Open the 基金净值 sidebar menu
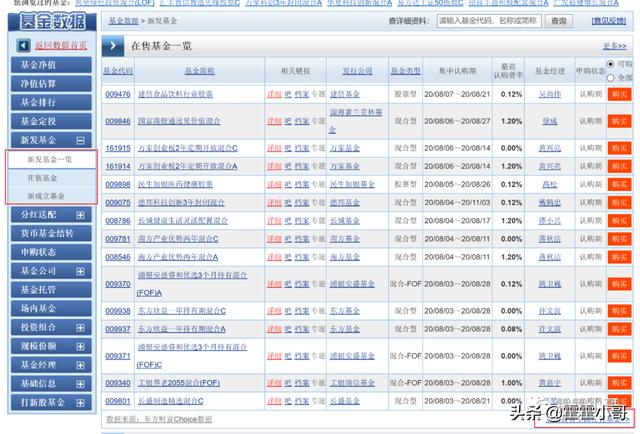Image resolution: width=640 pixels, height=434 pixels. (51, 65)
